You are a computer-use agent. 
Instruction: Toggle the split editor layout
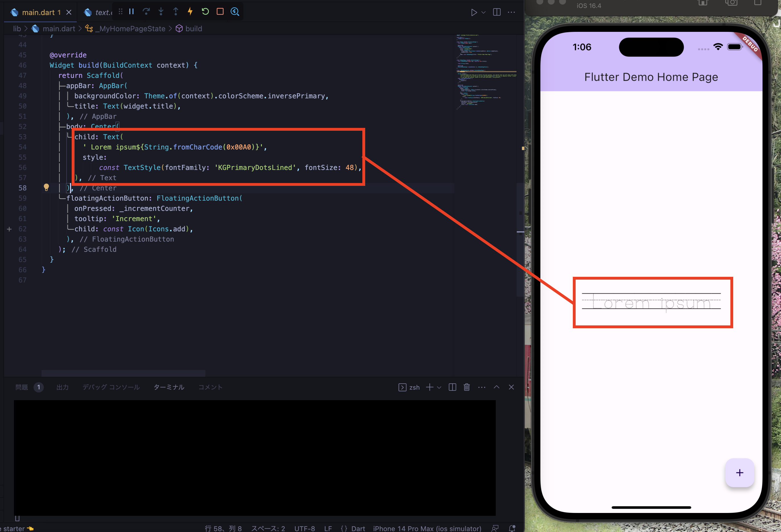(x=496, y=12)
